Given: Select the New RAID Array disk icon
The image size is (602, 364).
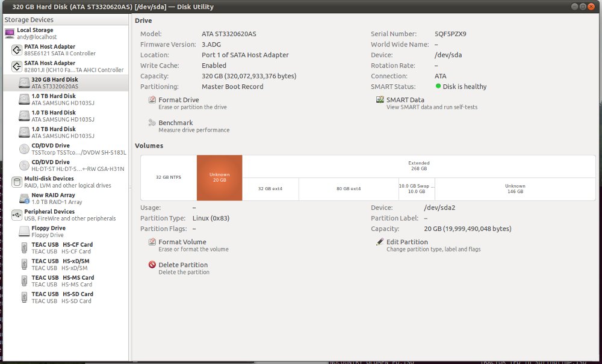Looking at the screenshot, I should (x=24, y=199).
